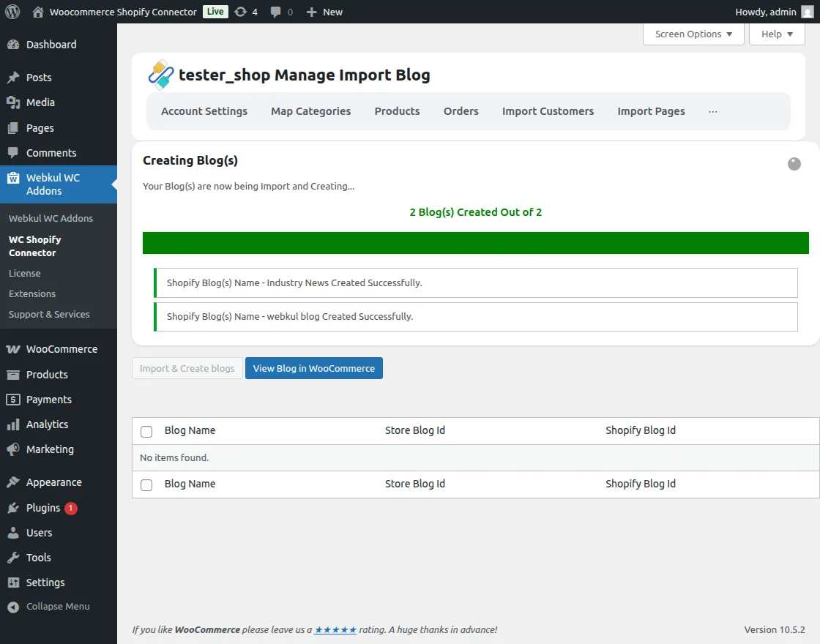Tick the checkbox in the bottom table footer
Image resolution: width=820 pixels, height=644 pixels.
[146, 484]
